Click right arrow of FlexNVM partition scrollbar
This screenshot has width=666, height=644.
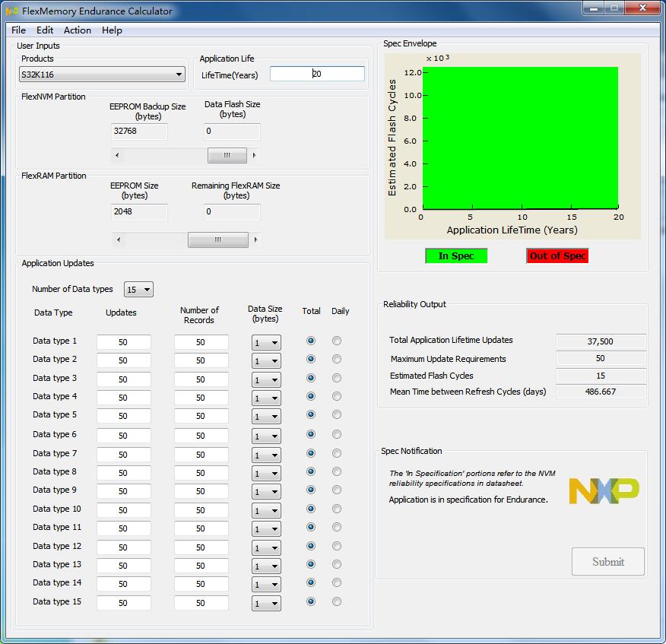click(x=254, y=155)
